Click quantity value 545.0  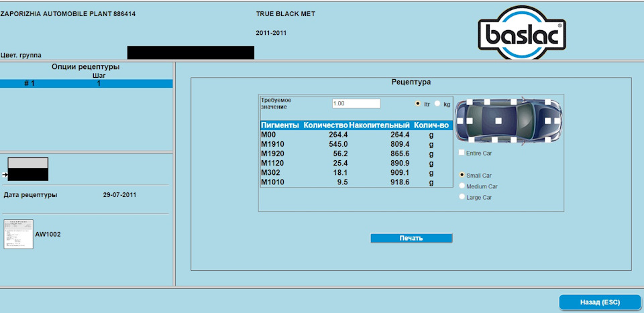[x=338, y=144]
